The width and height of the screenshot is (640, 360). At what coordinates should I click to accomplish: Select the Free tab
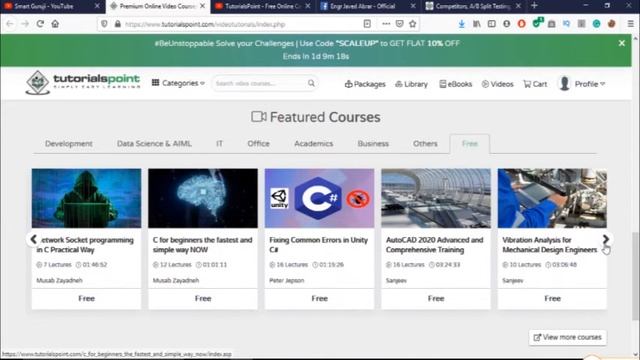469,144
